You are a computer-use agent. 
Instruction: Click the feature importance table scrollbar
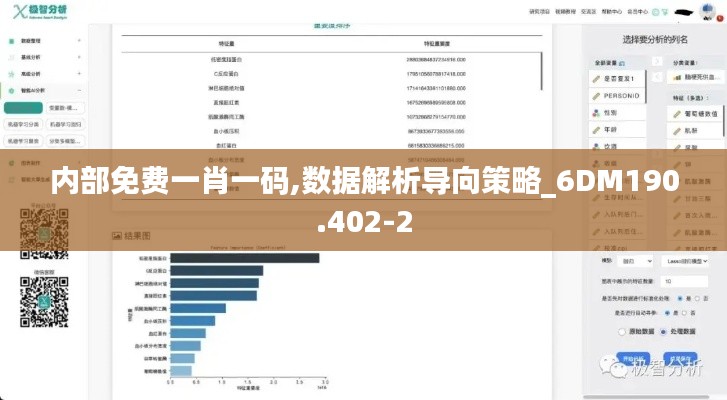point(543,70)
